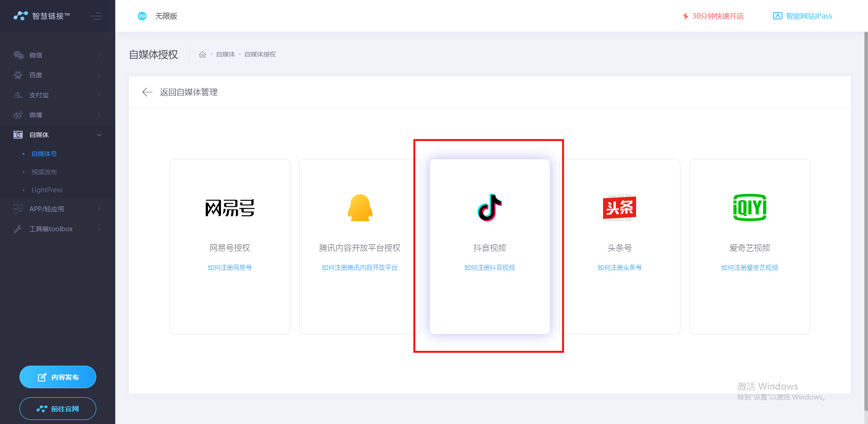The height and width of the screenshot is (424, 868).
Task: Click the 头条号 card title
Action: point(619,248)
